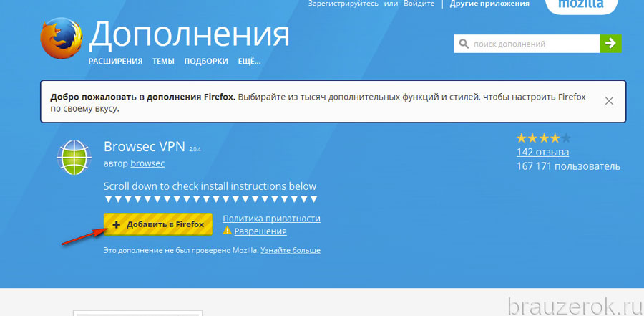644x316 pixels.
Task: Expand the ЕЩЁ… menu
Action: [x=249, y=62]
